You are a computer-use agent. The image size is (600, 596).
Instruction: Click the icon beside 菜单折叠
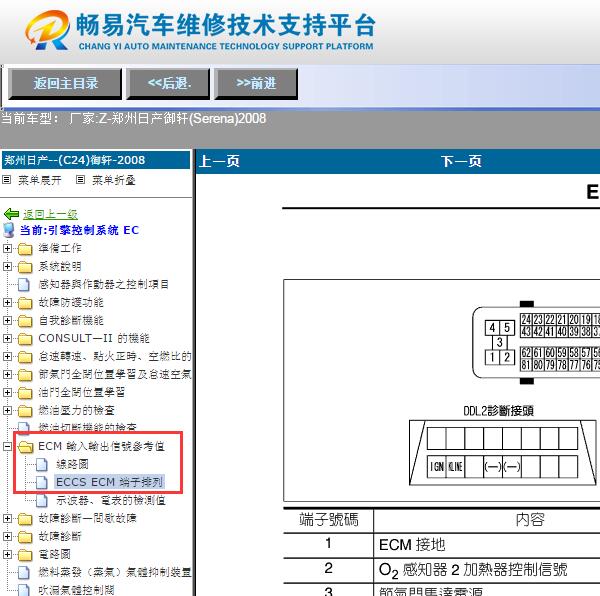(80, 179)
